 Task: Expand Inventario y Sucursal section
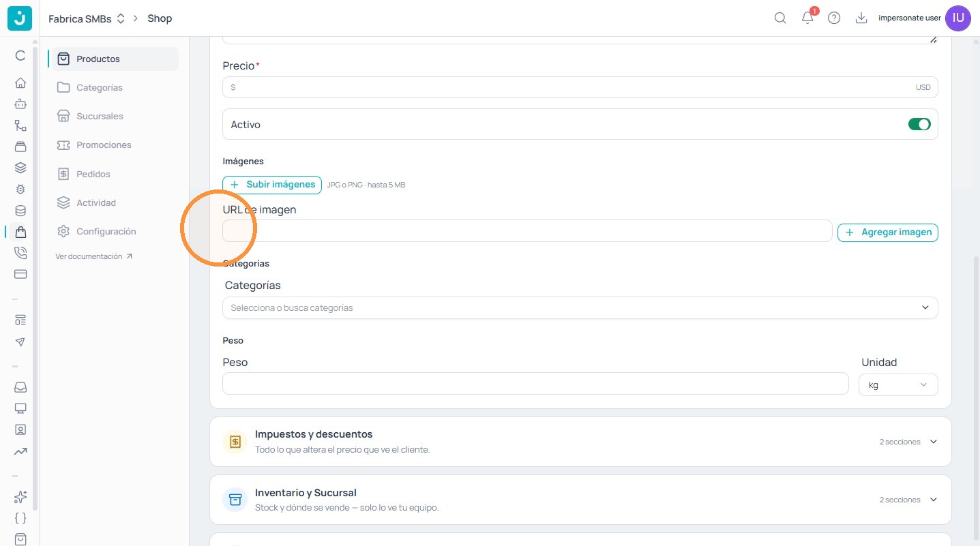coord(580,500)
